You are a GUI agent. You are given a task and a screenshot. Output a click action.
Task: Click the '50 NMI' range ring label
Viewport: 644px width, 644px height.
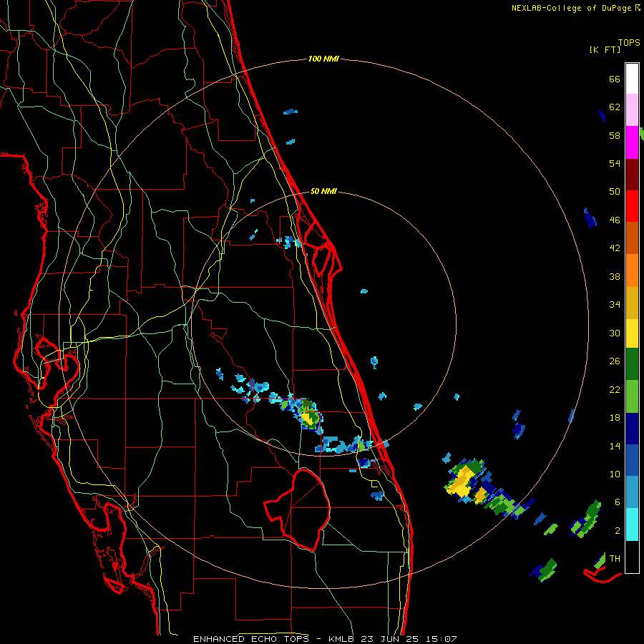323,191
